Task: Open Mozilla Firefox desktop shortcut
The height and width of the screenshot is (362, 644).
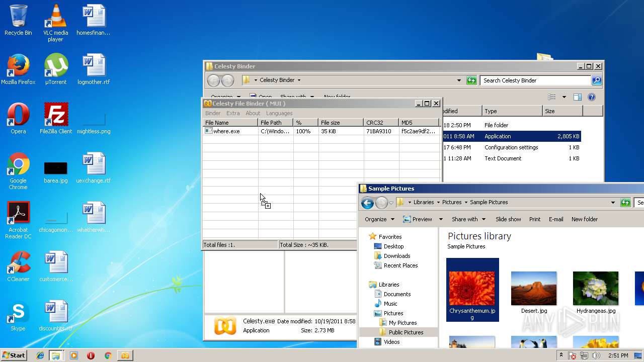Action: [18, 69]
